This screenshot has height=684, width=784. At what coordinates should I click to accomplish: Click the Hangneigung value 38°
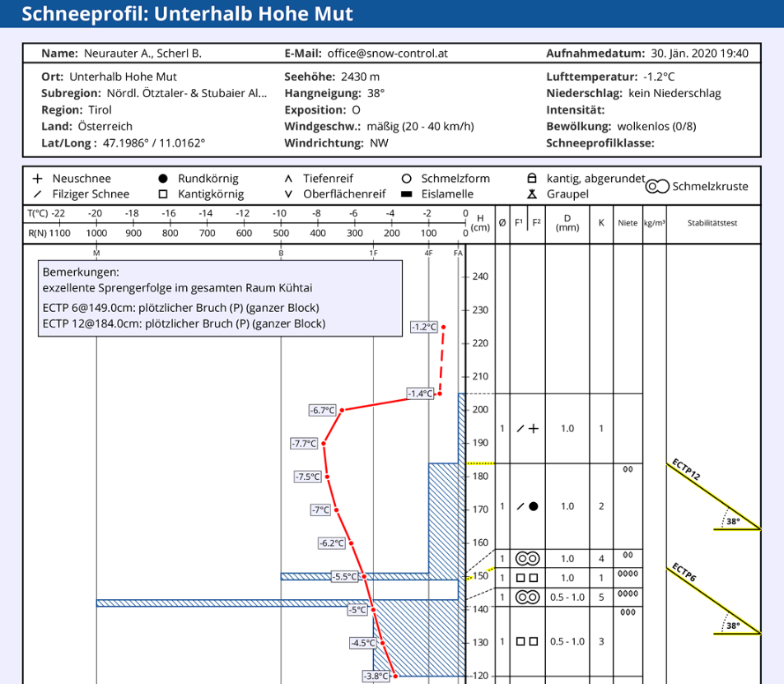pos(375,93)
